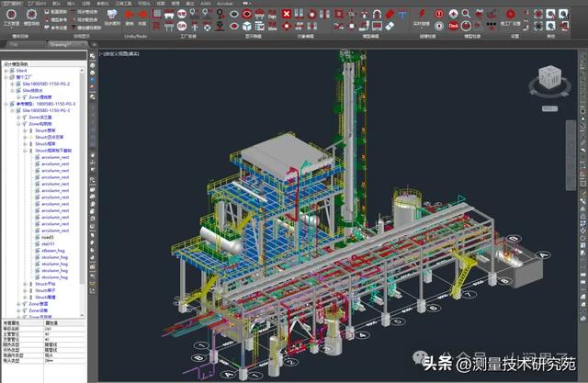Click the navigation bar on viewport right edge
Image resolution: width=588 pixels, height=383 pixels.
click(571, 155)
